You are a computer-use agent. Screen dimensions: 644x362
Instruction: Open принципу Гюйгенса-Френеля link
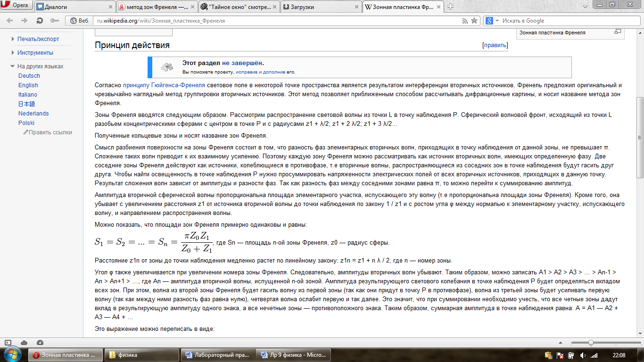click(x=164, y=85)
